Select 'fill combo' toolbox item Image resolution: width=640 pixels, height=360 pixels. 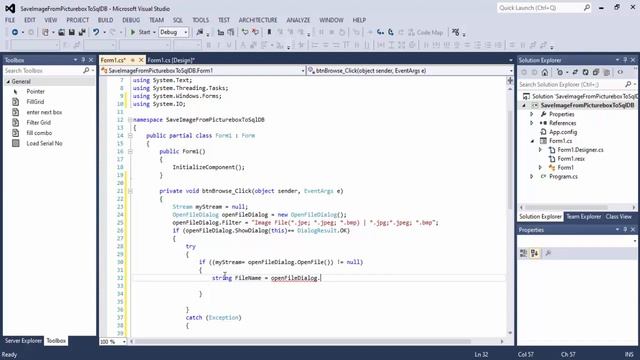pyautogui.click(x=39, y=133)
